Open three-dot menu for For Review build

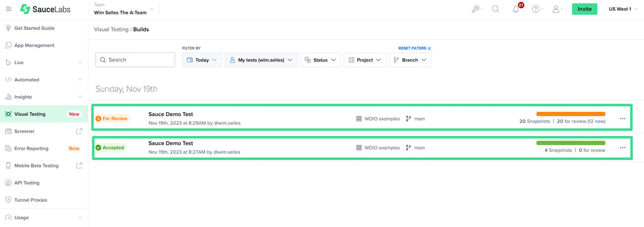click(x=622, y=119)
